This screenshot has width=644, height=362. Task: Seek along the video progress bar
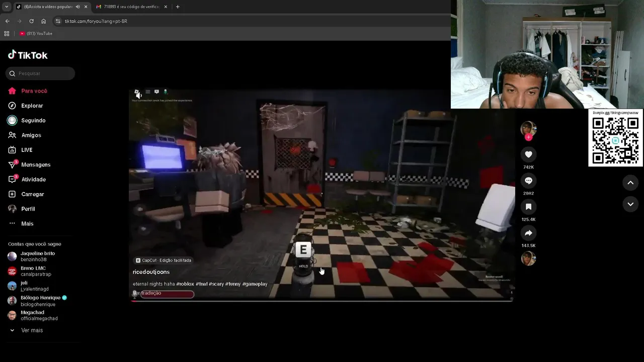(x=322, y=301)
